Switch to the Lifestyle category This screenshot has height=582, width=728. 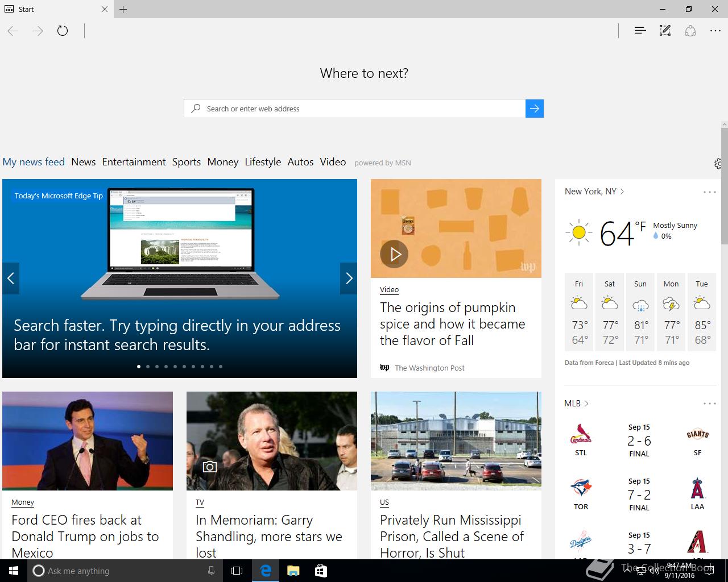[x=263, y=162]
